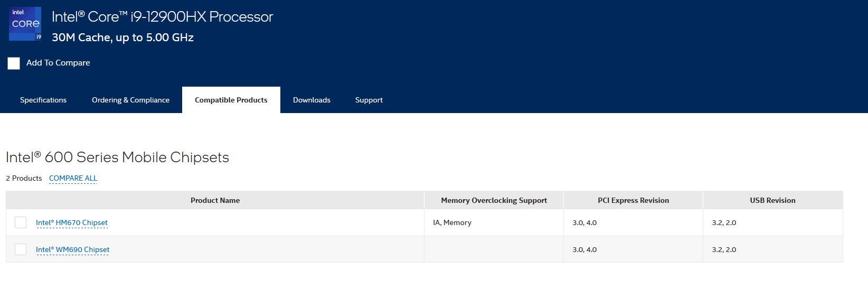Click the Product Name column header

click(x=215, y=200)
